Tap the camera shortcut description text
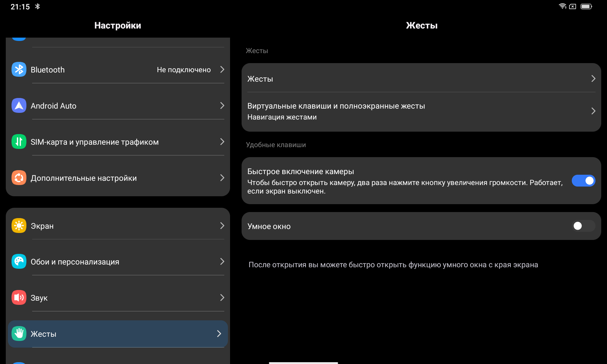 click(x=405, y=187)
